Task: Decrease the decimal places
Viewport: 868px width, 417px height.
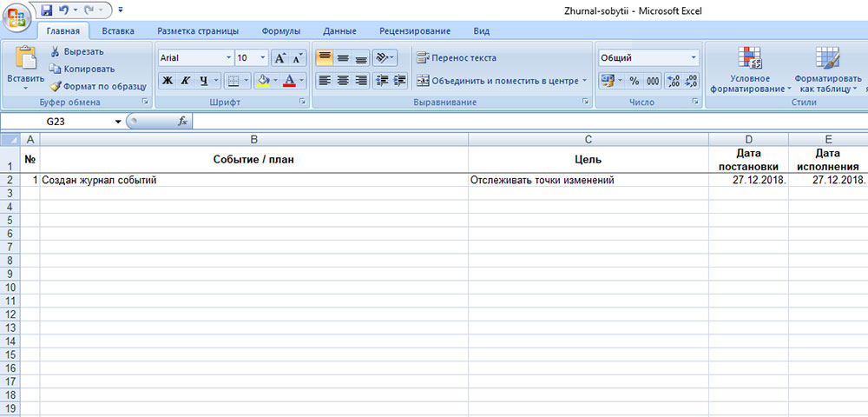Action: point(692,81)
